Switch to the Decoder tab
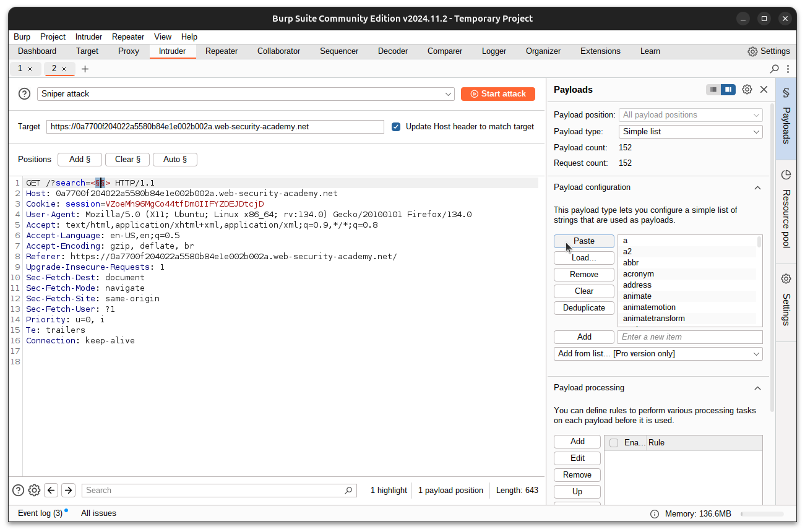Viewport: 805px width, 532px height. tap(393, 51)
